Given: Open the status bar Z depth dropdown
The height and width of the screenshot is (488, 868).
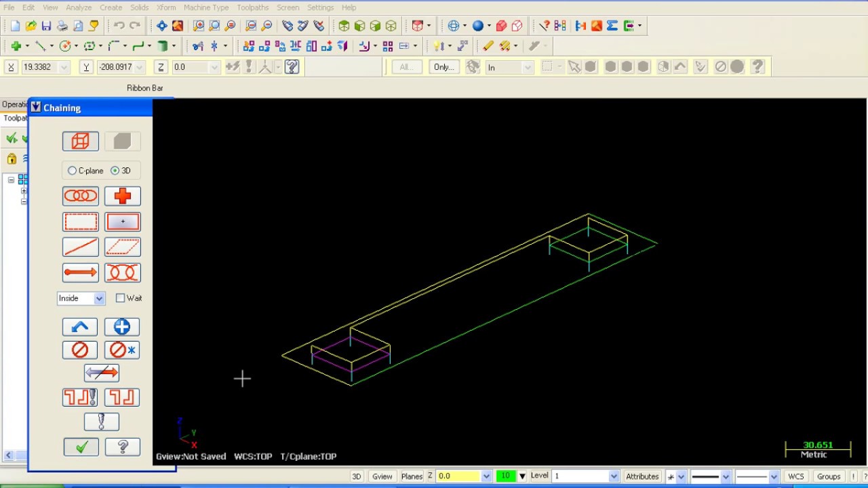Looking at the screenshot, I should point(486,476).
